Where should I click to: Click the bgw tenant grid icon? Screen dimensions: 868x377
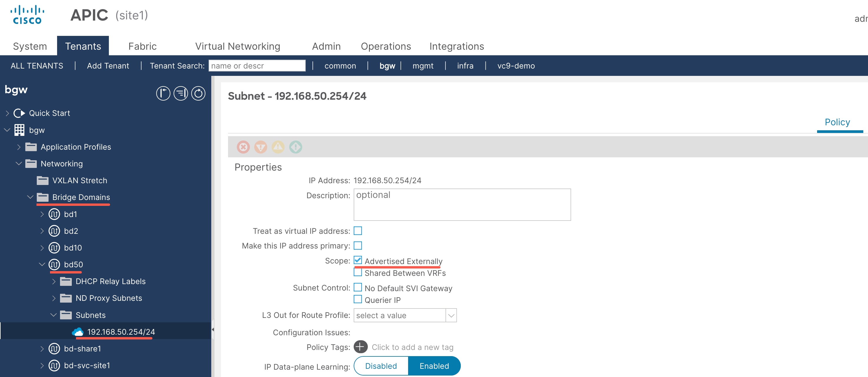click(x=19, y=130)
